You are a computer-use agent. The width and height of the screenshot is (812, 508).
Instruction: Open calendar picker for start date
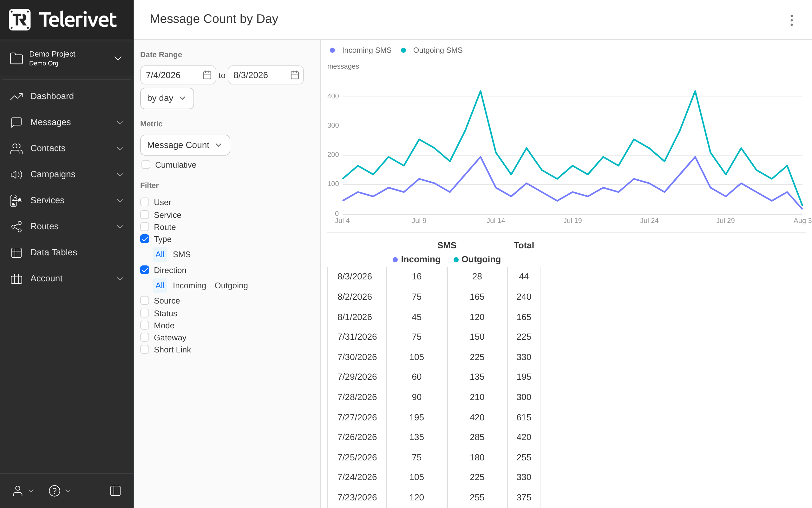coord(207,75)
